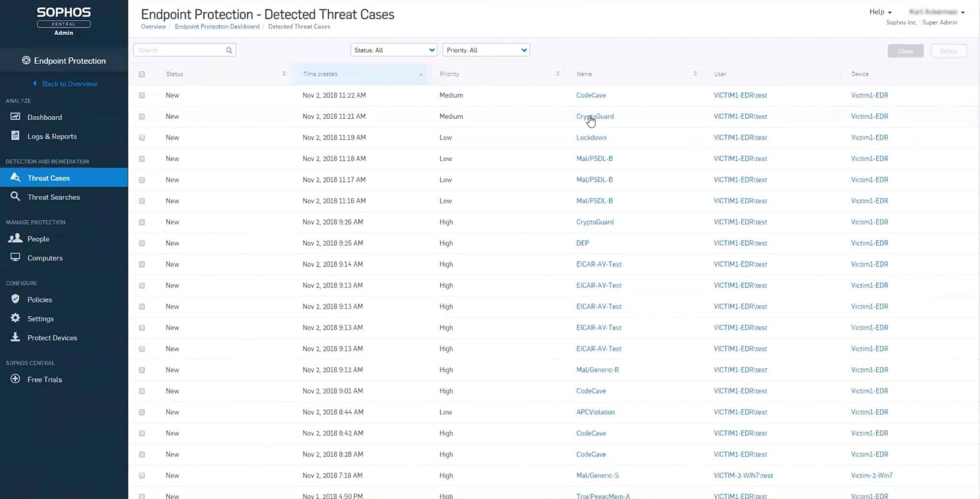Click Back to Overview
This screenshot has width=980, height=499.
tap(69, 83)
